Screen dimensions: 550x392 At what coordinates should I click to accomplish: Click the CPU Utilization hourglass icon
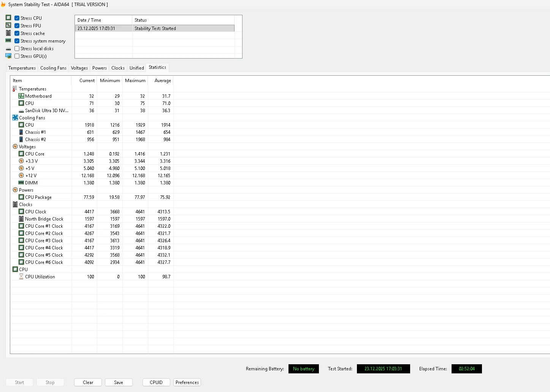(21, 277)
